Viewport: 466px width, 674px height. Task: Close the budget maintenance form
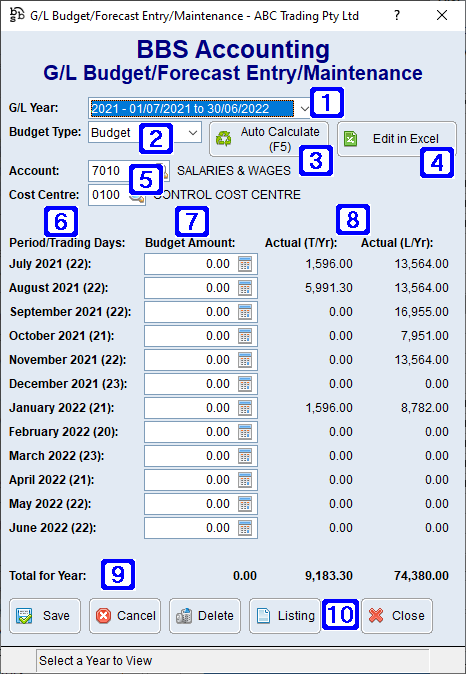(x=397, y=616)
